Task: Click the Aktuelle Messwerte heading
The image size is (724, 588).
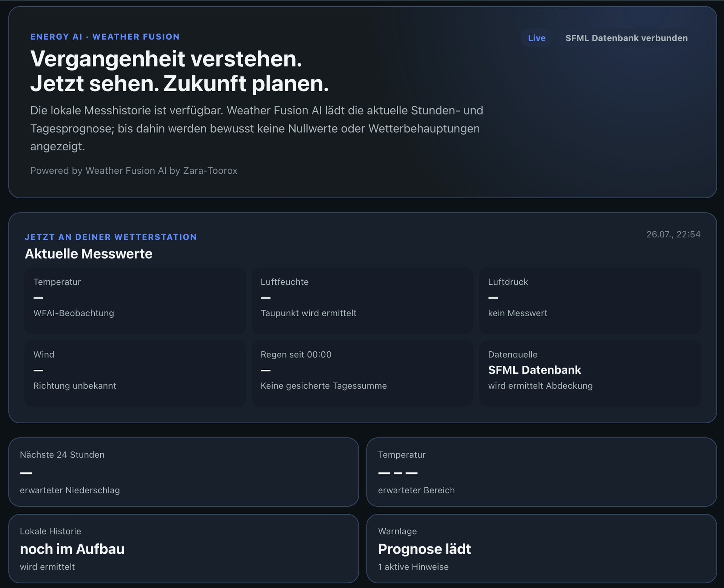Action: (89, 254)
